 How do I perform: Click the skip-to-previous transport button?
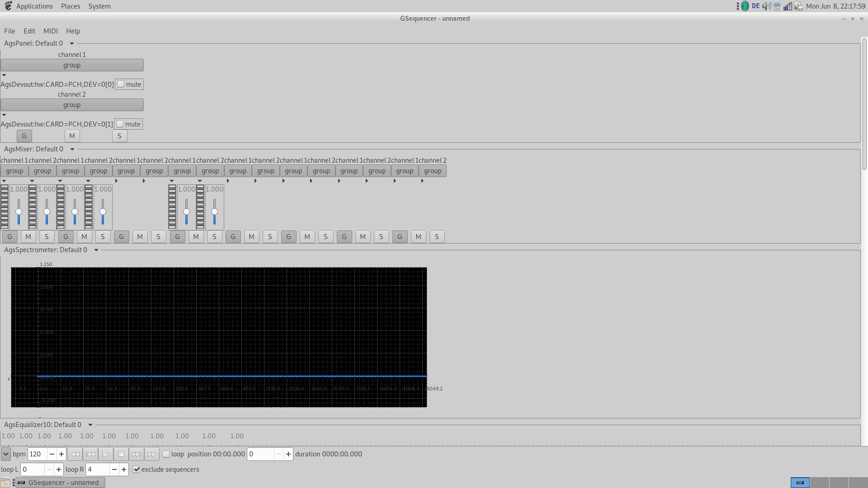pos(90,454)
